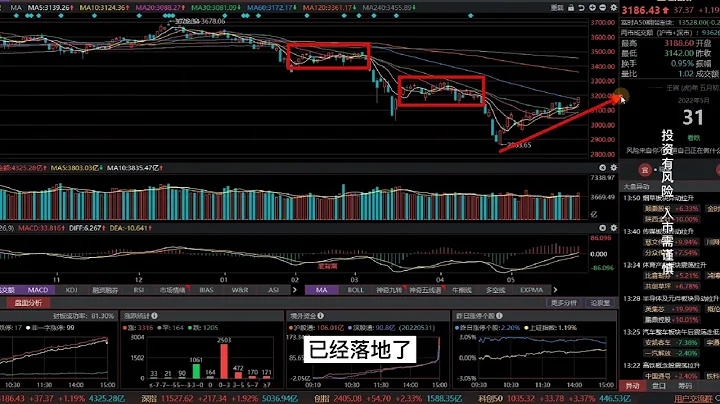The height and width of the screenshot is (404, 720).
Task: Open the 13:28 半导体 alert entry
Action: [x=671, y=298]
